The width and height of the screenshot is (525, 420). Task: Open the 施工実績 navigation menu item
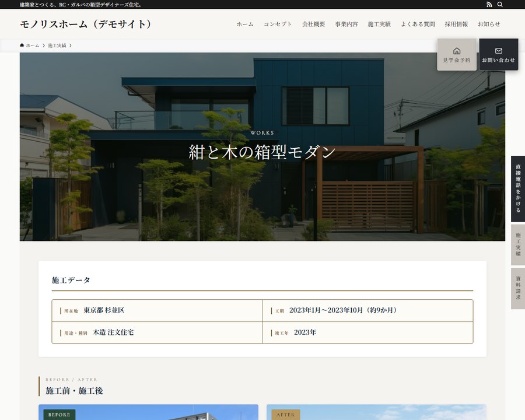[379, 24]
